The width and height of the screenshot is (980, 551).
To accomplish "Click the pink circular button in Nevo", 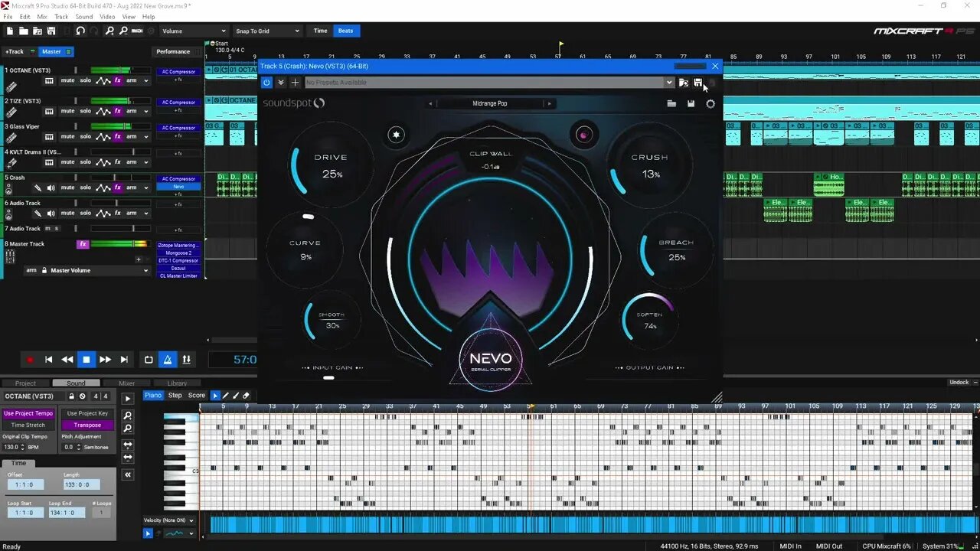I will click(583, 135).
